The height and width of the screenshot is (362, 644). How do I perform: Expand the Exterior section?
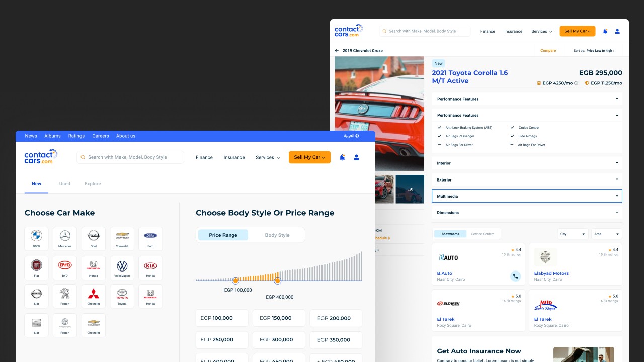[x=527, y=179]
